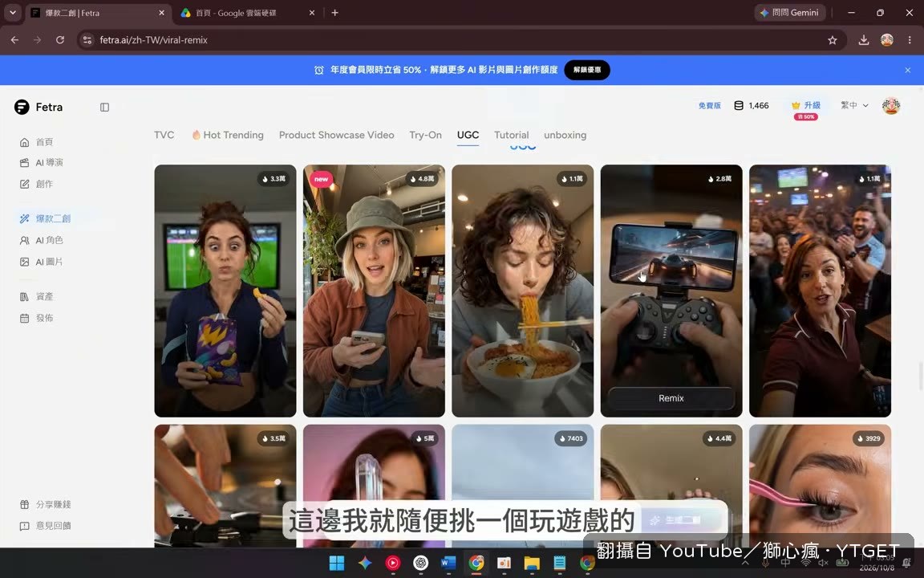Click the new badge on second video

click(321, 179)
